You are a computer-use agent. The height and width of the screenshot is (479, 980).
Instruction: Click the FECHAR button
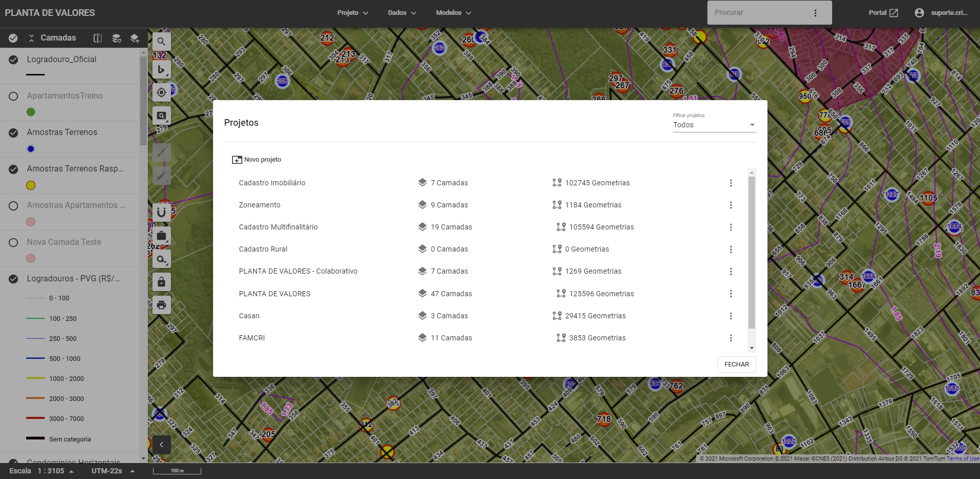point(736,365)
